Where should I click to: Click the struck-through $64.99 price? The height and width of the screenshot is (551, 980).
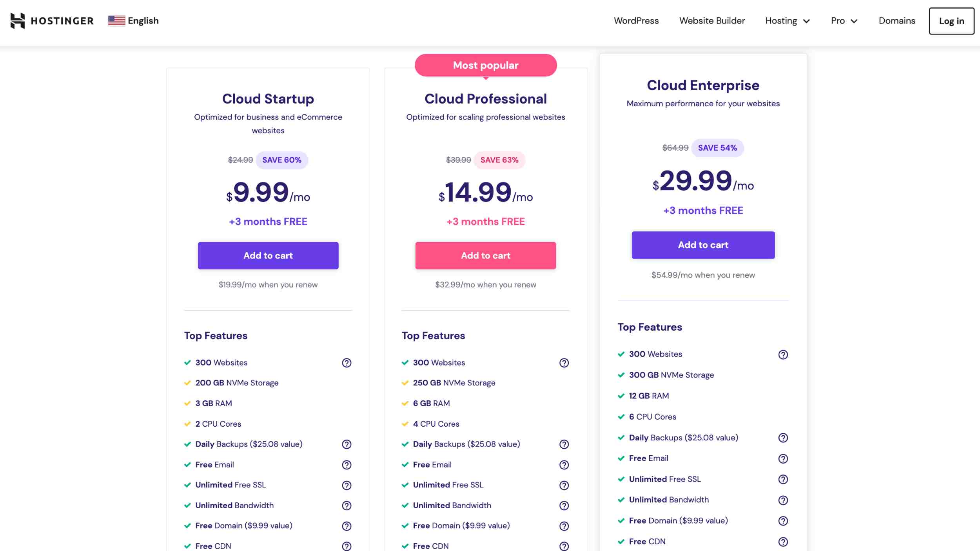point(675,148)
